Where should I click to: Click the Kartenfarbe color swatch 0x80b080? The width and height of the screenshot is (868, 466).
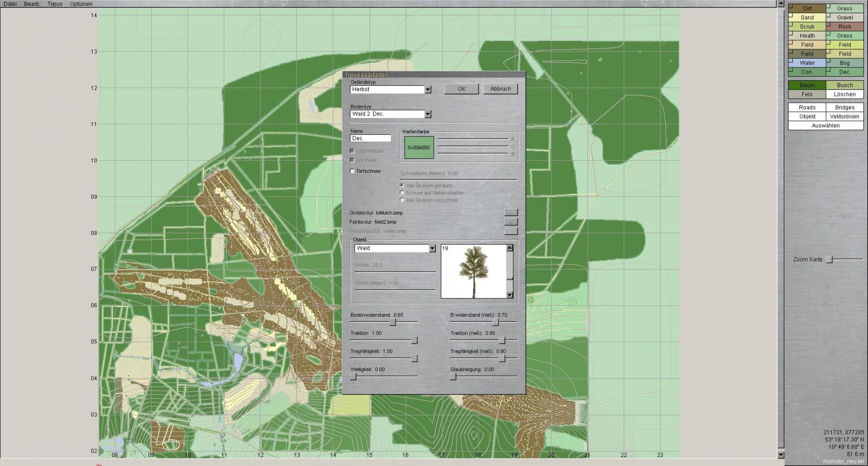tap(419, 147)
